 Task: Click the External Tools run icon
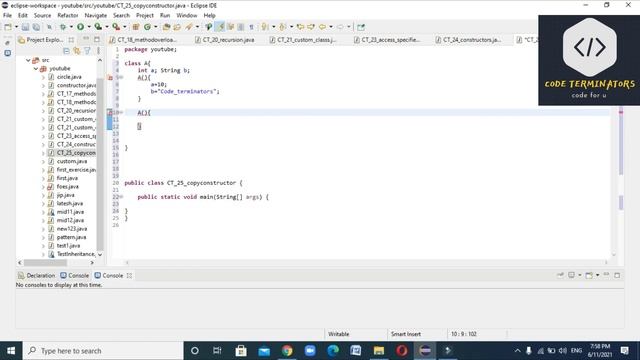[x=116, y=27]
